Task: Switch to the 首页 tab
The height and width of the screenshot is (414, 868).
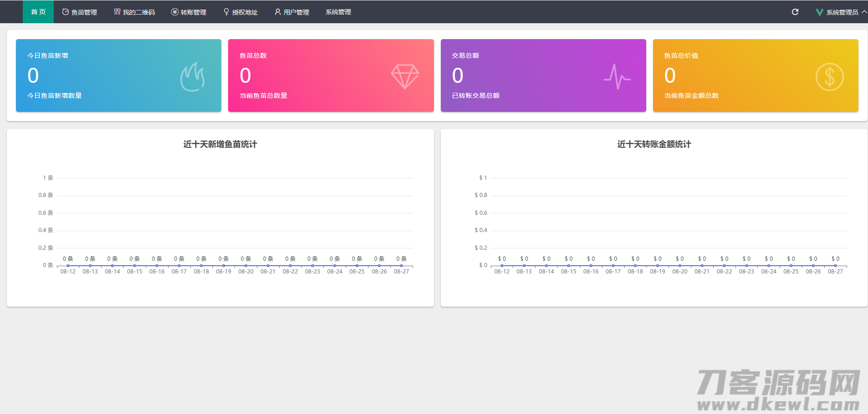Action: [38, 12]
